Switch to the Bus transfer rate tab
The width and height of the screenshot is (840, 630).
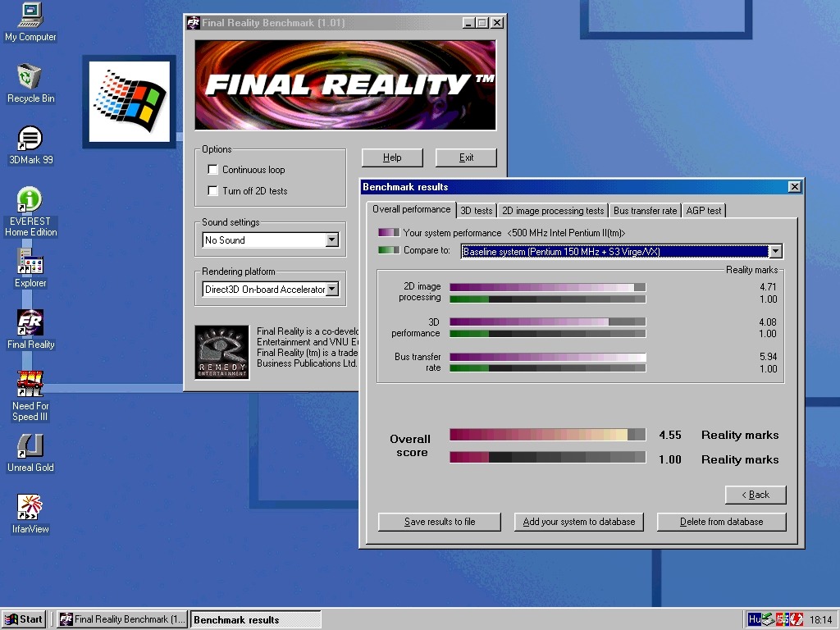coord(645,211)
